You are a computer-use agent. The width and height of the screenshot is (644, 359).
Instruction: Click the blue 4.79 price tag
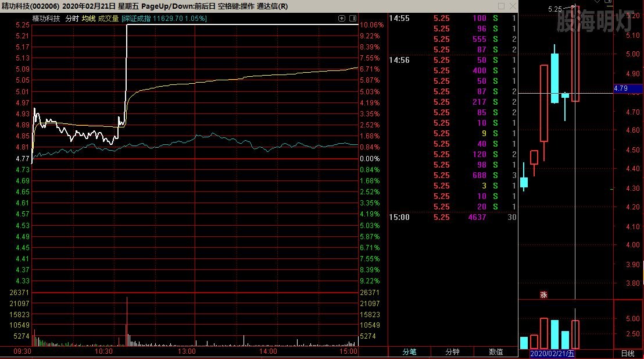click(628, 88)
